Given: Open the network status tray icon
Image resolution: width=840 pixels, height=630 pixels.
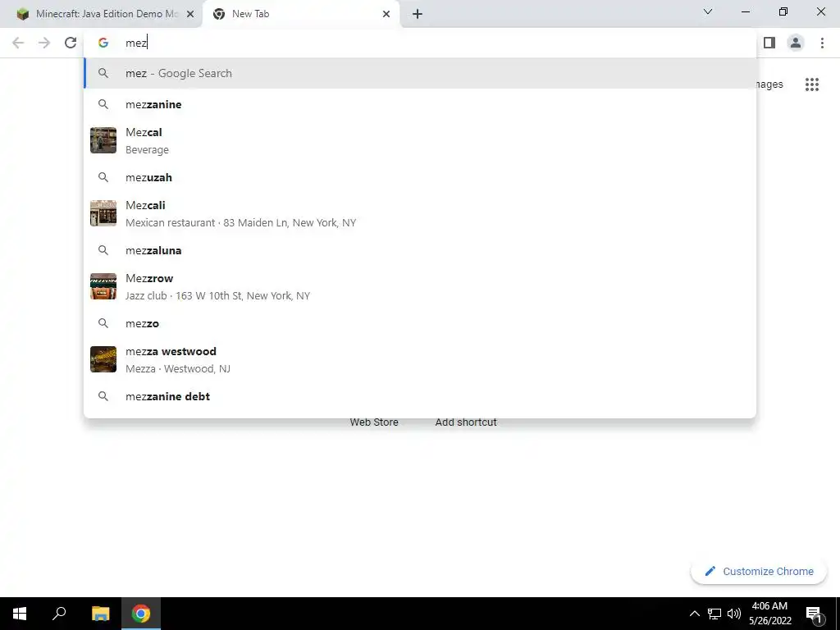Looking at the screenshot, I should pos(714,614).
